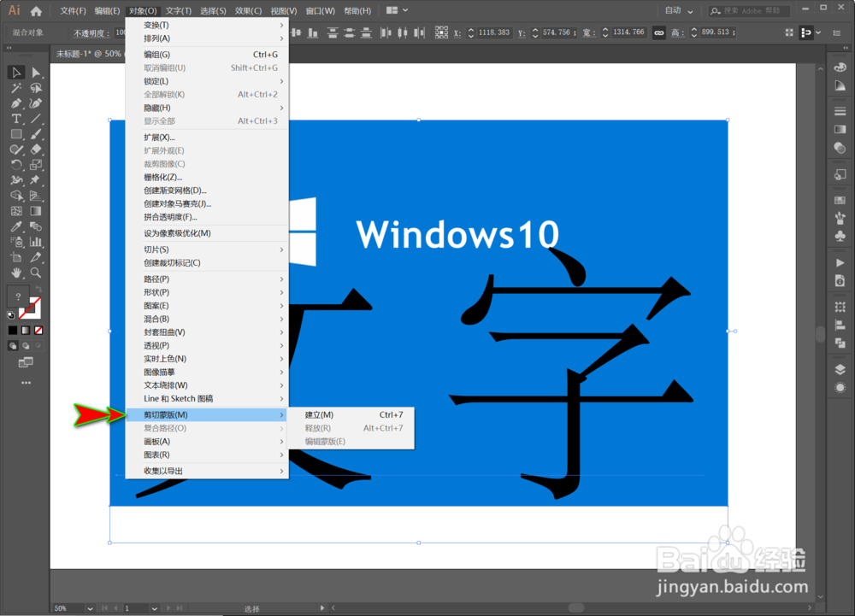Open the Layers panel from right dock

840,370
